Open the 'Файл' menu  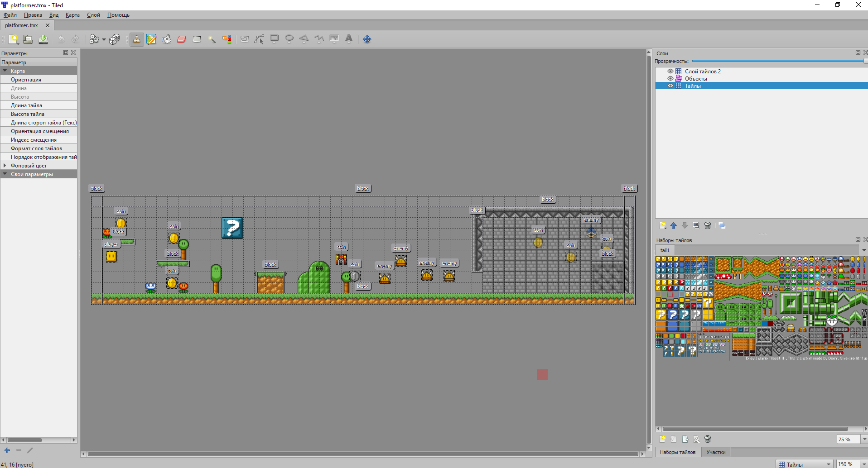click(10, 15)
